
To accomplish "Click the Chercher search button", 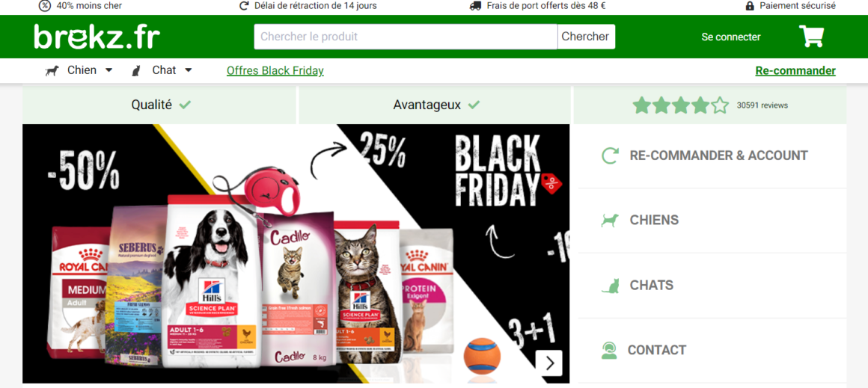I will (x=586, y=37).
